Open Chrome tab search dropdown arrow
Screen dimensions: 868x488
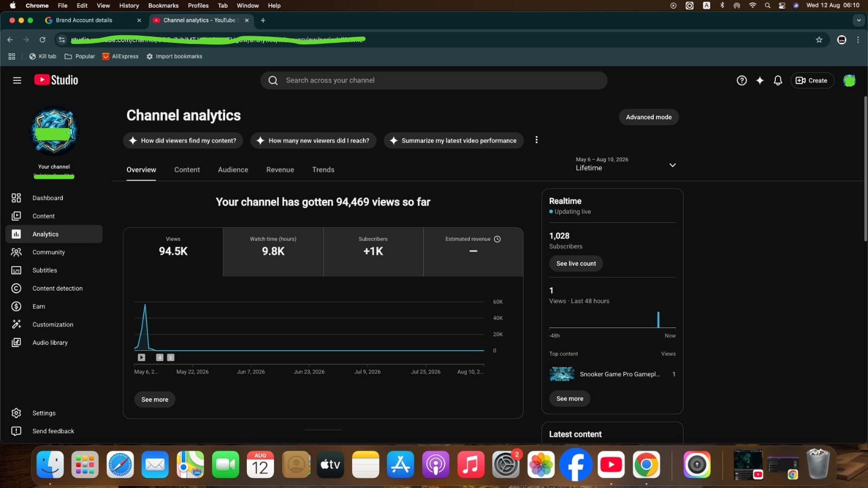point(858,20)
